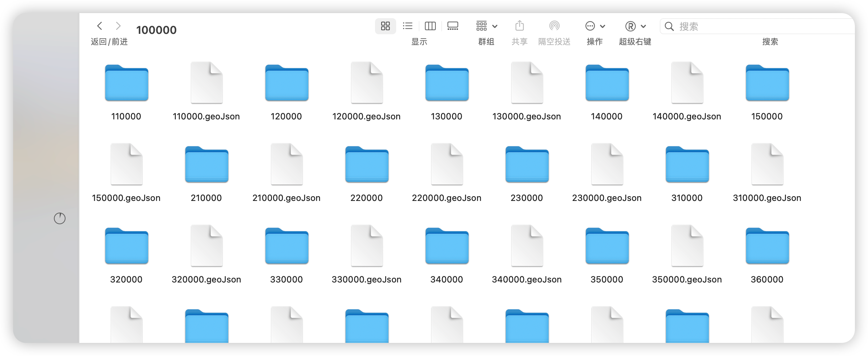This screenshot has width=868, height=356.
Task: Click the AirDrop icon
Action: 554,26
